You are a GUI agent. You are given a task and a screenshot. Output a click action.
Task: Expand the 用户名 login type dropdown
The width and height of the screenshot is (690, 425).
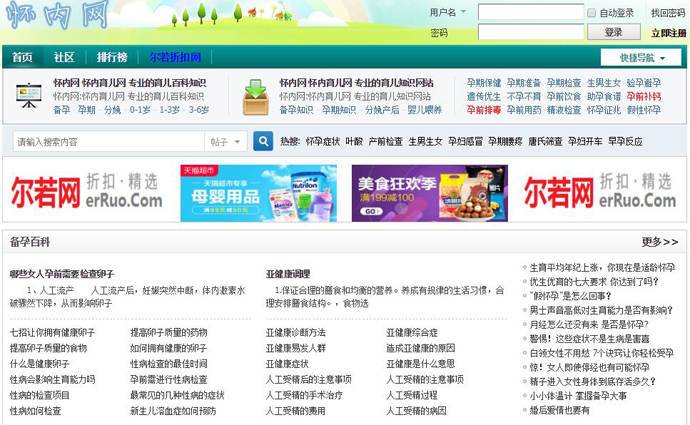448,12
